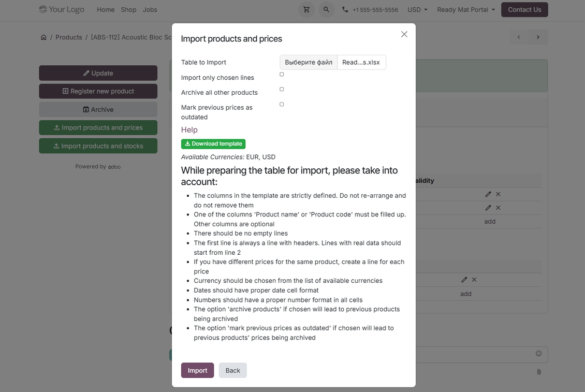
Task: Open the Products breadcrumb link
Action: point(69,37)
